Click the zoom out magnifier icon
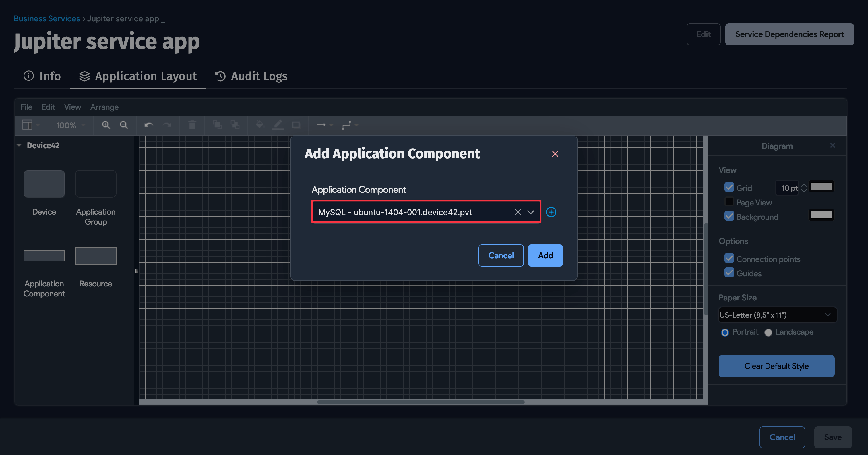 (x=124, y=125)
